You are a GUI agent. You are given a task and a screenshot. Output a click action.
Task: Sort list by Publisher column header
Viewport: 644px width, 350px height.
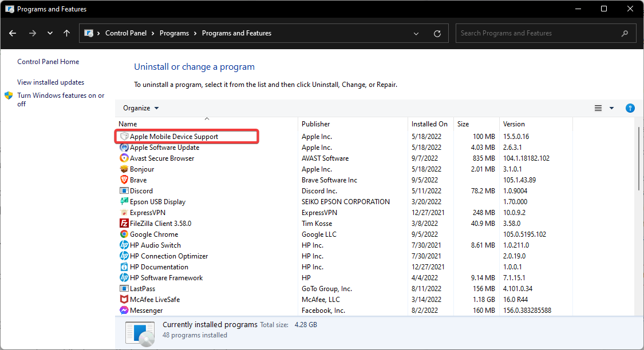pos(316,124)
